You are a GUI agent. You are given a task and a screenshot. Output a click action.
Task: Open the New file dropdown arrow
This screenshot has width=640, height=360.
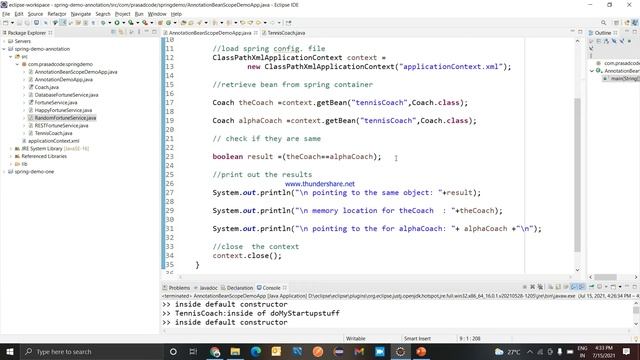click(12, 23)
